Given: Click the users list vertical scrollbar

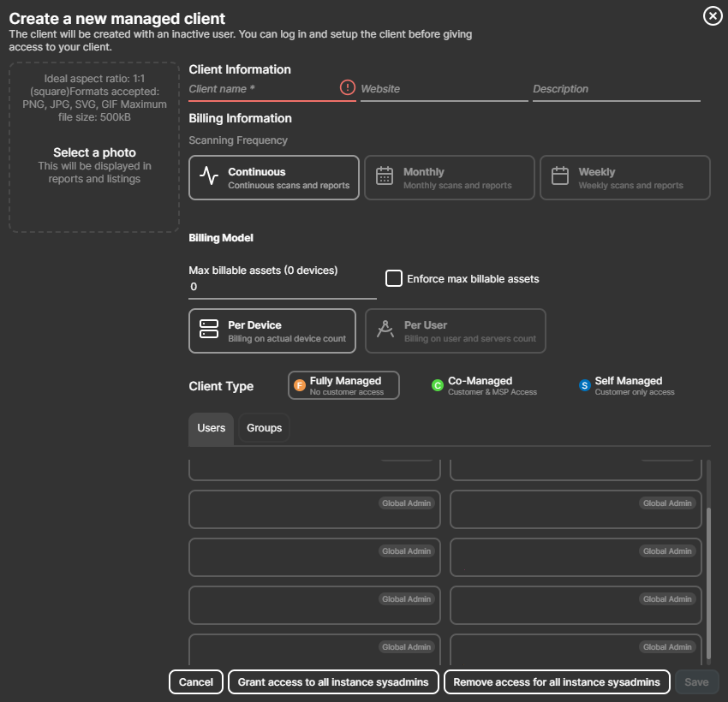Looking at the screenshot, I should tap(708, 582).
